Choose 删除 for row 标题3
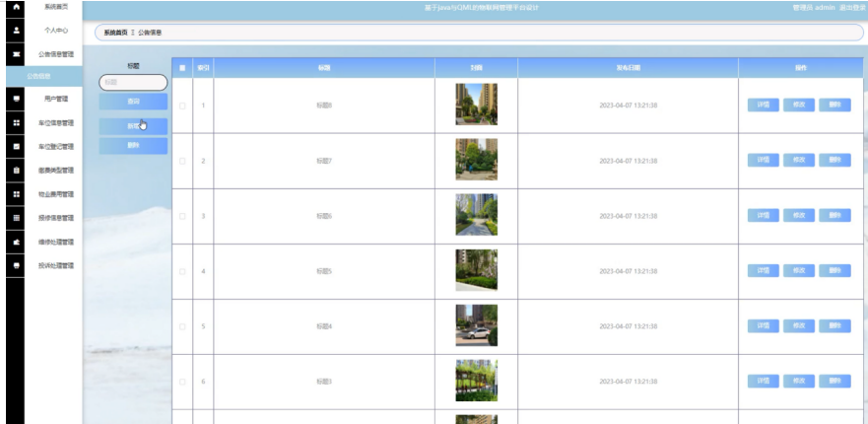Viewport: 868px width, 424px height. point(835,382)
